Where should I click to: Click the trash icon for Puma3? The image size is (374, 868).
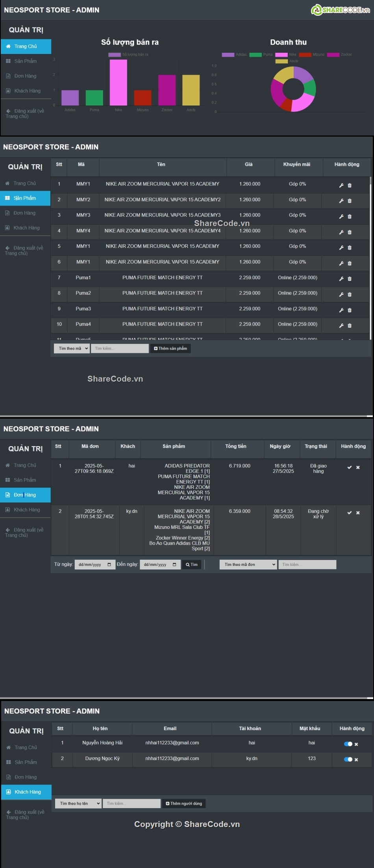pos(350,310)
